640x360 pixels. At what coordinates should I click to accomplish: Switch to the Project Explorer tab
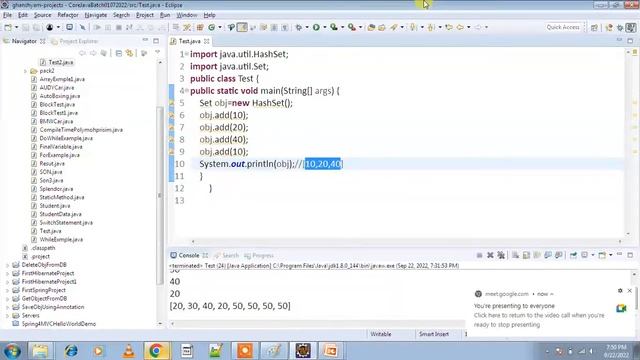[x=75, y=41]
